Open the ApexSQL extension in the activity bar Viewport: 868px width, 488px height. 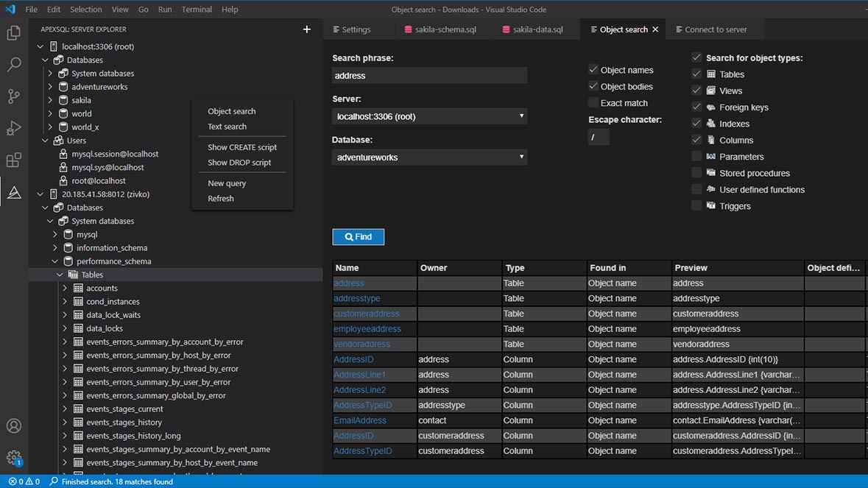pyautogui.click(x=15, y=193)
